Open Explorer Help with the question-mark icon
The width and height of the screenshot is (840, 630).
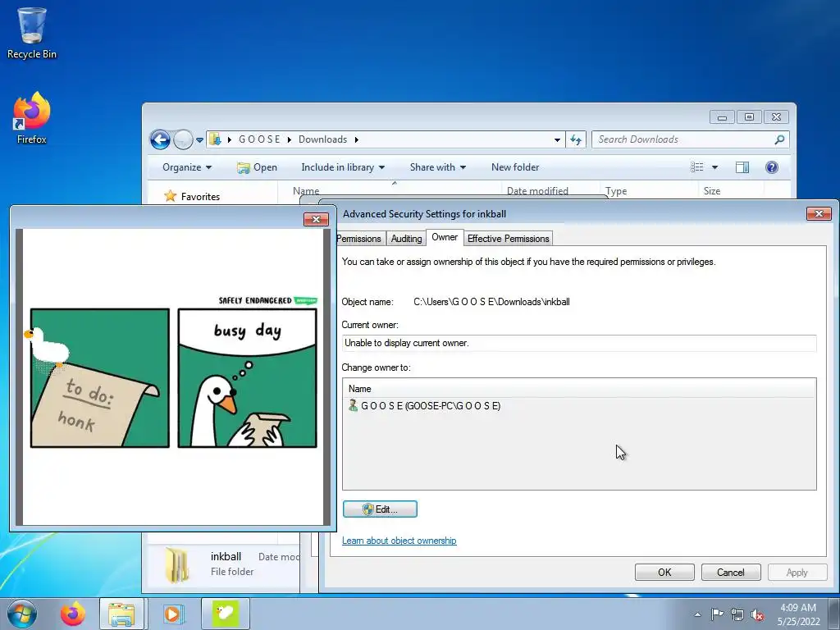point(771,167)
